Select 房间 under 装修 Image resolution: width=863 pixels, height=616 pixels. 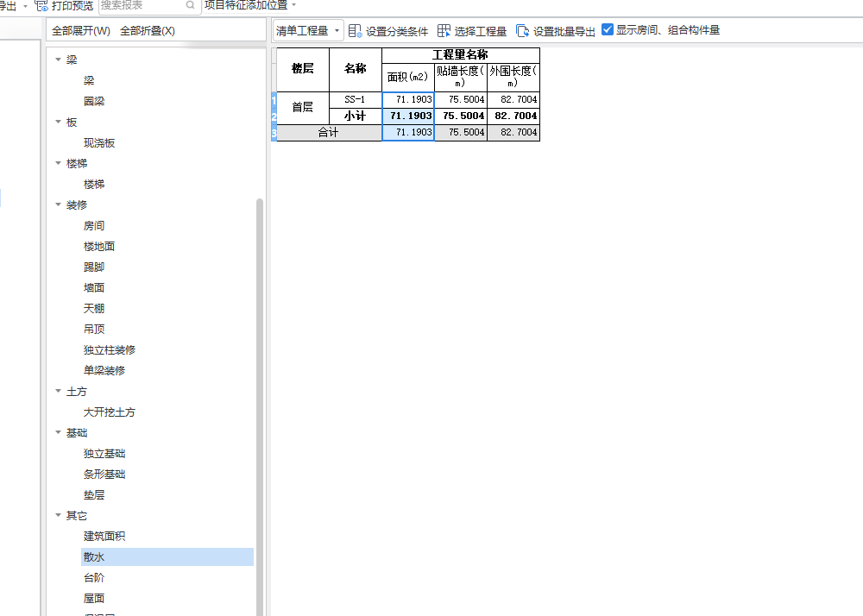94,225
